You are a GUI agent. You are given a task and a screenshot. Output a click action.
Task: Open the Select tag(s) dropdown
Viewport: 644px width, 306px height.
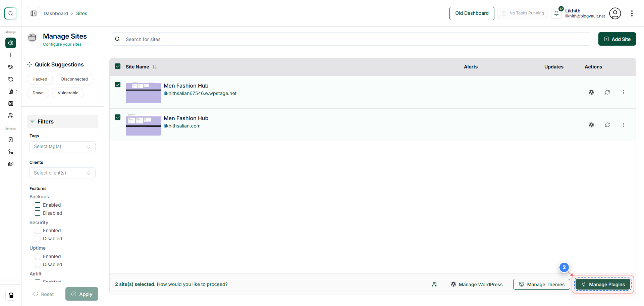(62, 146)
